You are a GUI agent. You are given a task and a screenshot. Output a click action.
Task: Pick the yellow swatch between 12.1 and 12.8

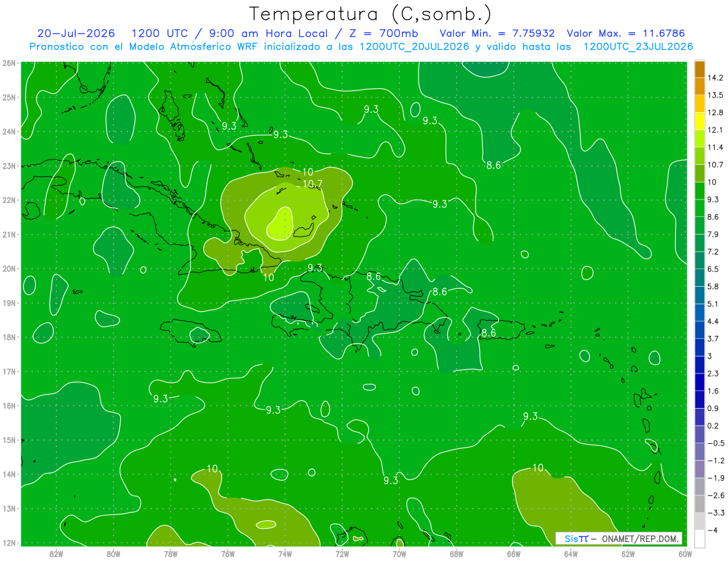coord(700,121)
